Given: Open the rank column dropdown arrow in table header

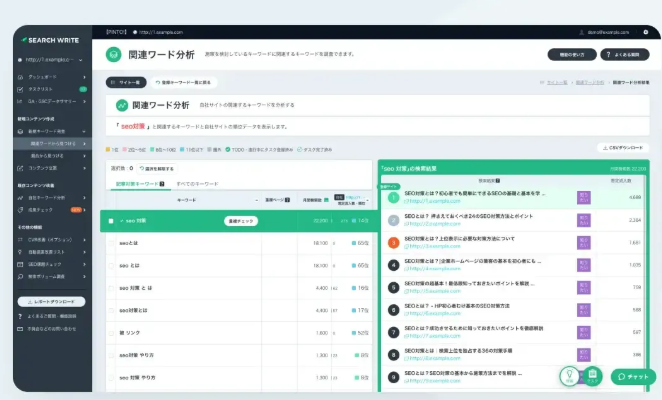Looking at the screenshot, I should pos(367,200).
